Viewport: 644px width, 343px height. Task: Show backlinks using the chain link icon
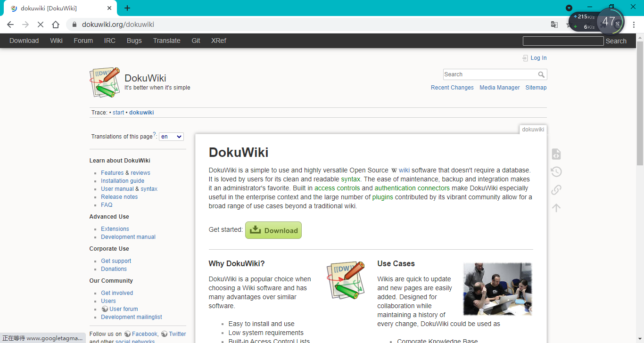556,189
